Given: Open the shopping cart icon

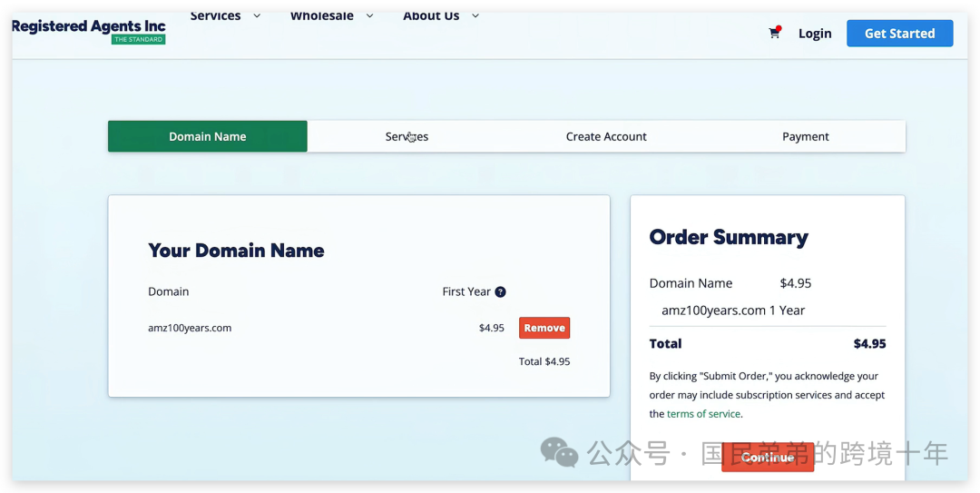Looking at the screenshot, I should tap(774, 34).
